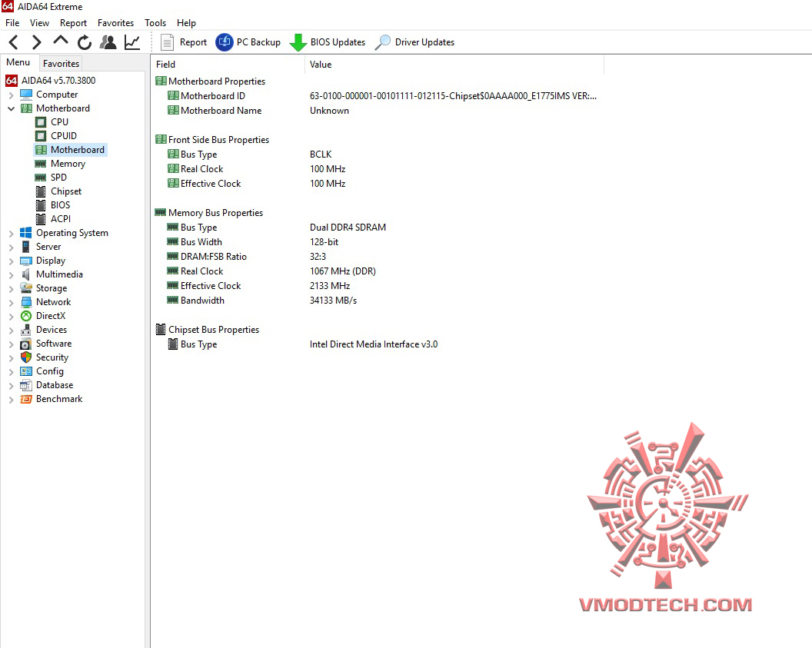Click the PC Backup toolbar label
Image resolution: width=812 pixels, height=648 pixels.
tap(258, 42)
